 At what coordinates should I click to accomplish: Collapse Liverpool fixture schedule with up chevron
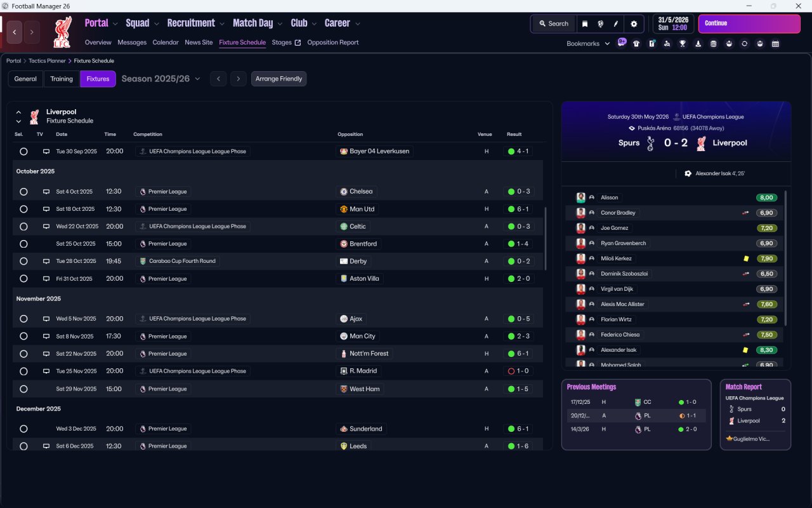[x=18, y=112]
